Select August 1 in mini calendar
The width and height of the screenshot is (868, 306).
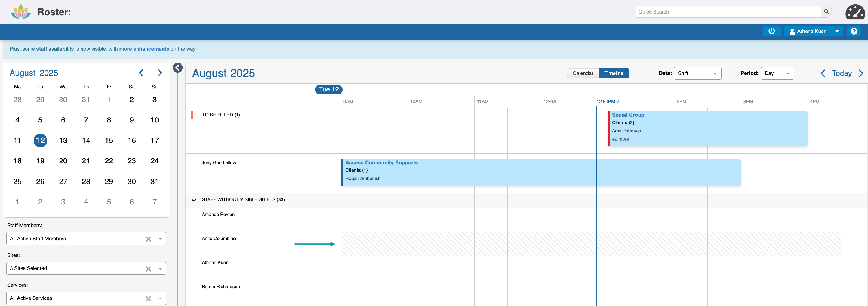click(109, 100)
